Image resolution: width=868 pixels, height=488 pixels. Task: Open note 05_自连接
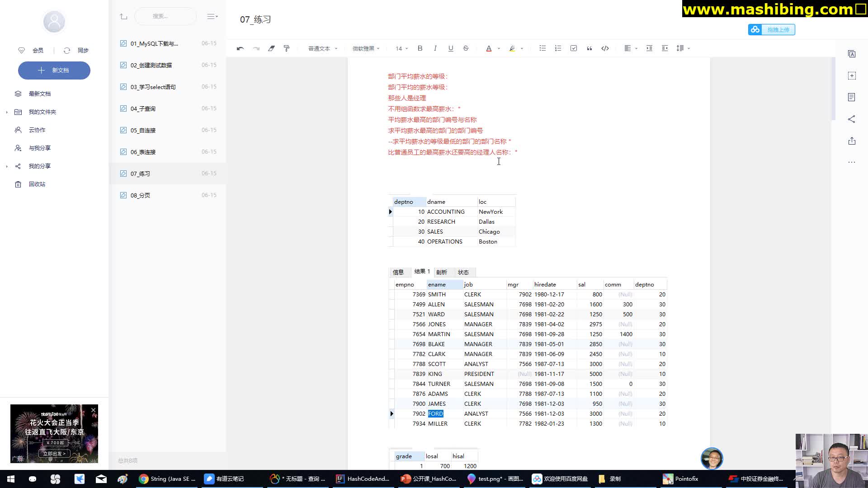pos(168,130)
